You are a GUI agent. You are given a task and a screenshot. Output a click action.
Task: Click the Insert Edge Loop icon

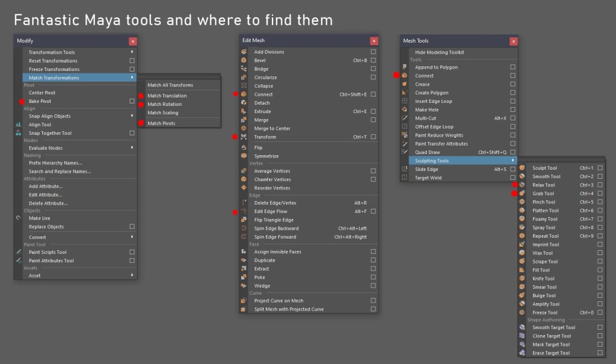pos(404,101)
